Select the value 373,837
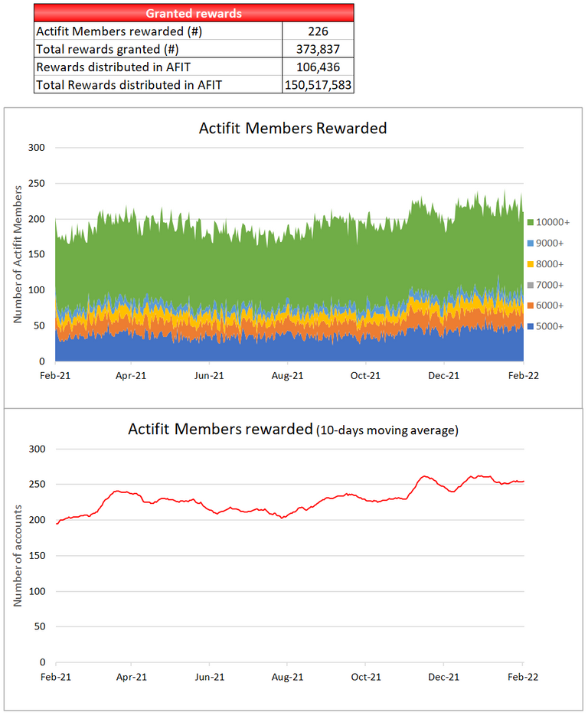This screenshot has height=719, width=588. click(318, 49)
